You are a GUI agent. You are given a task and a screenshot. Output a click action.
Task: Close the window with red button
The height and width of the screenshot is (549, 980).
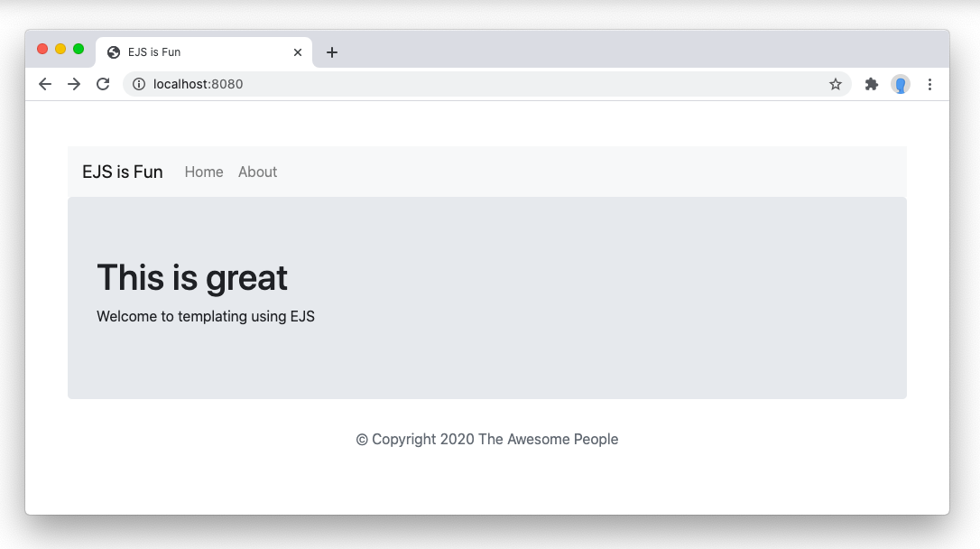(x=42, y=49)
